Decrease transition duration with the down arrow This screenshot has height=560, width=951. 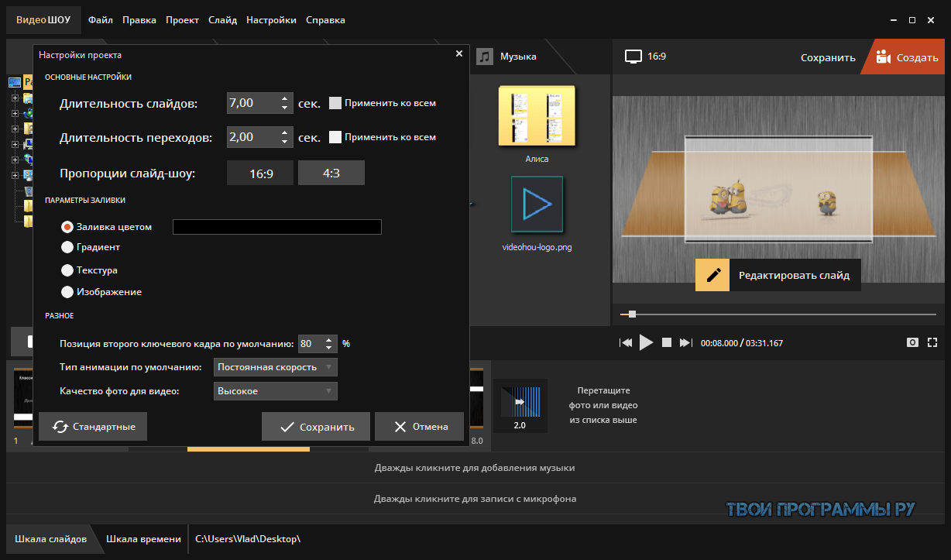[x=285, y=143]
